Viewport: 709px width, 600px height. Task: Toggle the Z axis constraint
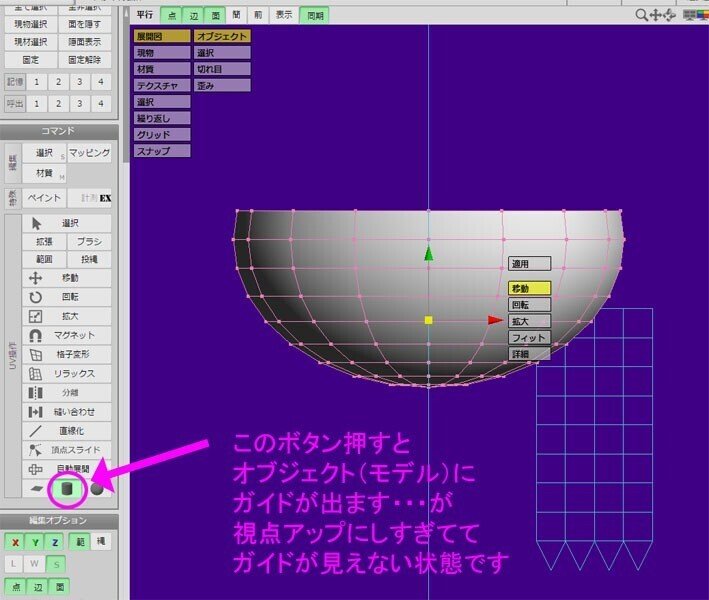point(55,542)
